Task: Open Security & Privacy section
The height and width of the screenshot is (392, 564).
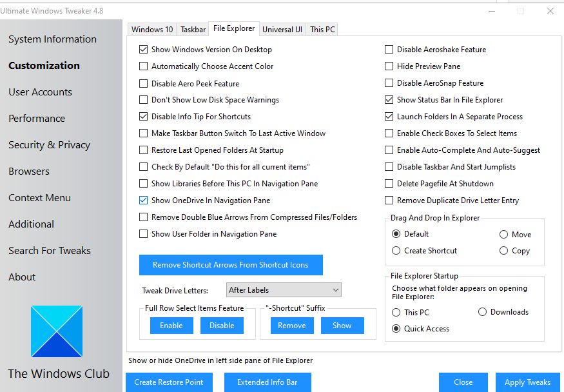Action: coord(49,145)
